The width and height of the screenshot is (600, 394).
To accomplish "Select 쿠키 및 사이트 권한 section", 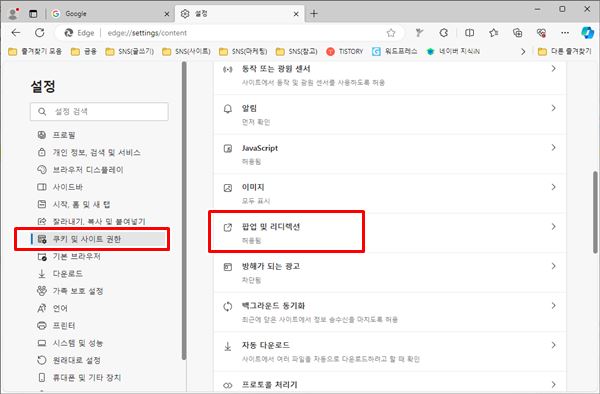I will tap(98, 239).
